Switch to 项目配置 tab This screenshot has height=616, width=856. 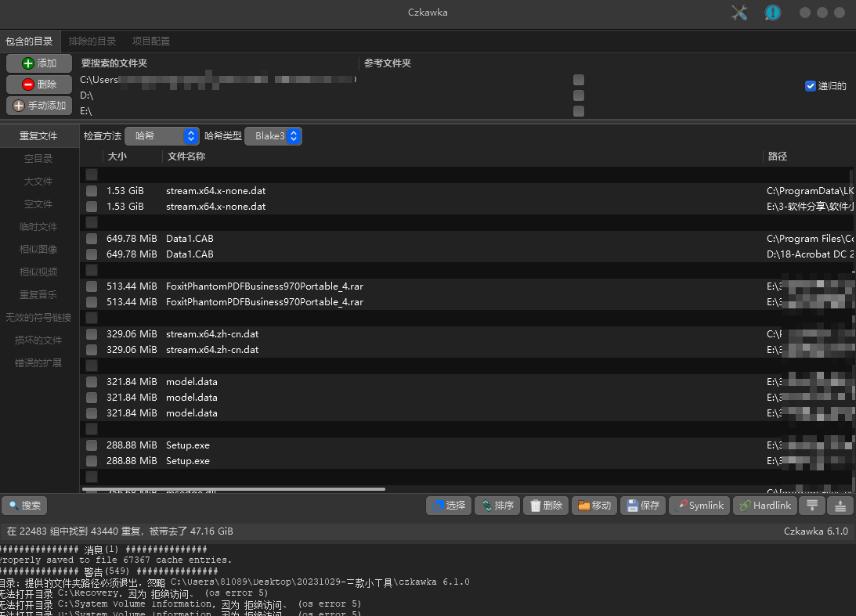click(151, 41)
